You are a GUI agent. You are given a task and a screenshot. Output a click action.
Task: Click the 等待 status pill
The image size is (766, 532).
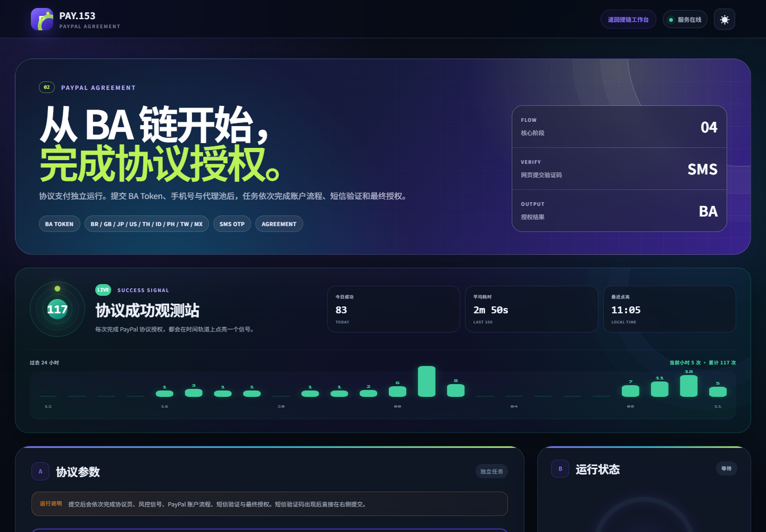click(x=727, y=469)
